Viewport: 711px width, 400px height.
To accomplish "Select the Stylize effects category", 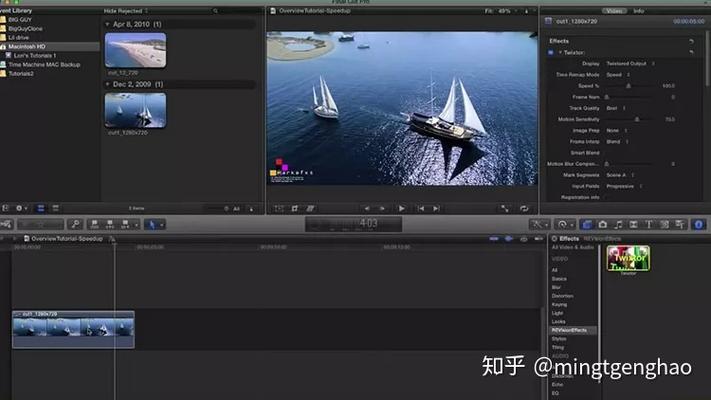I will coord(559,339).
